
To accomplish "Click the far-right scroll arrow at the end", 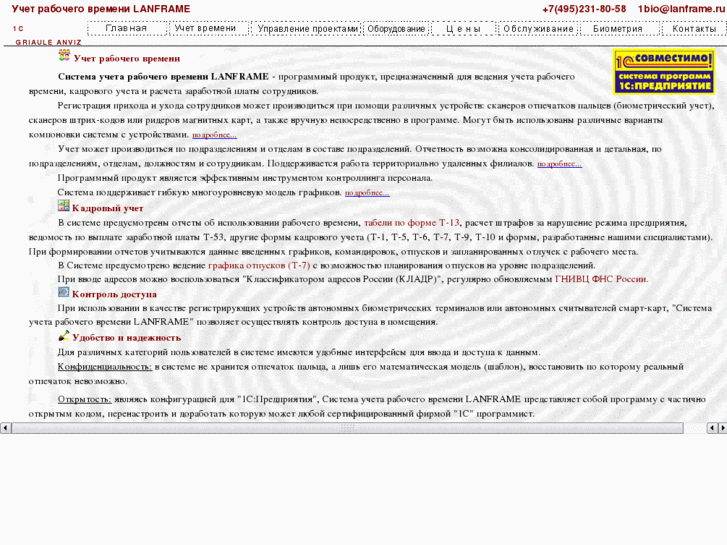I will pyautogui.click(x=722, y=428).
